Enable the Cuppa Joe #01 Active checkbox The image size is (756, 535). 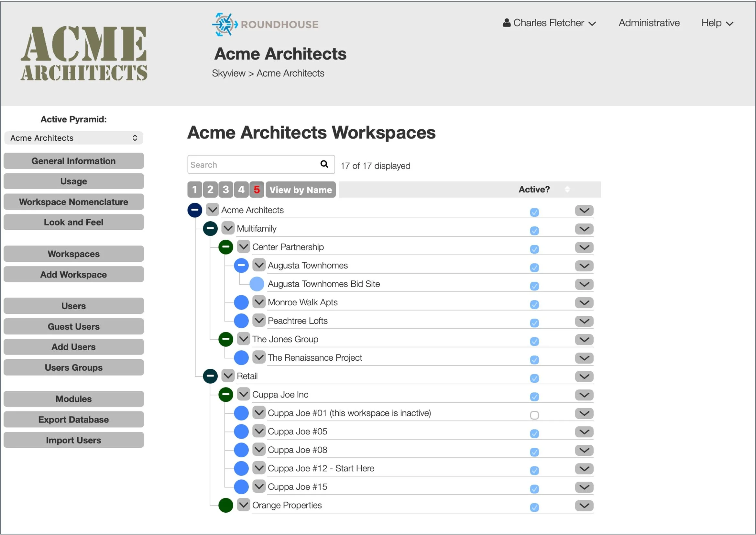tap(534, 415)
